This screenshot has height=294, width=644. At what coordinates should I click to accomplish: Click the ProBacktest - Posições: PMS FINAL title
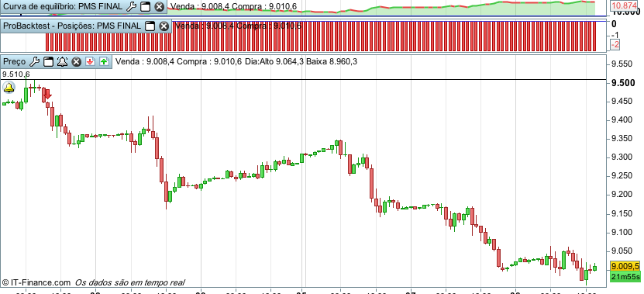click(x=72, y=26)
